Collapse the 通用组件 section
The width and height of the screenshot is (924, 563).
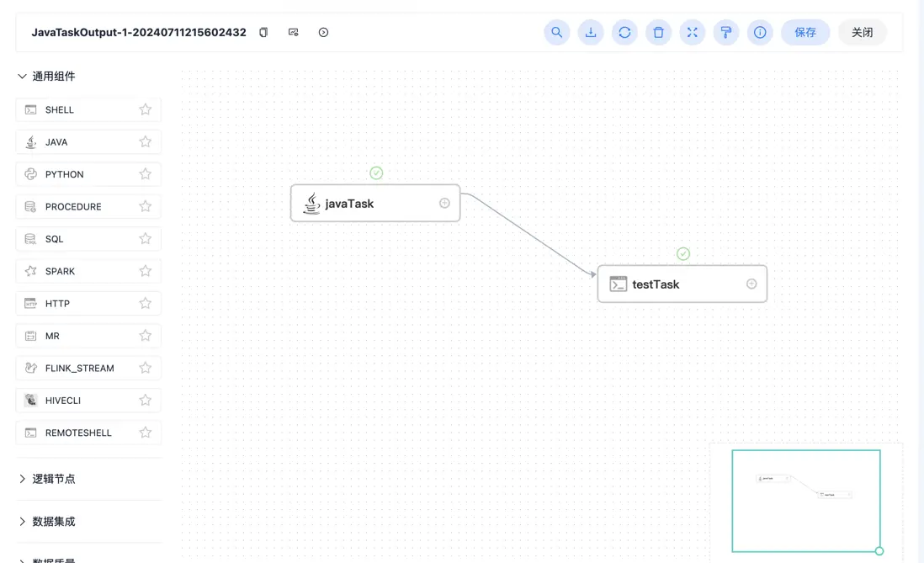click(23, 77)
